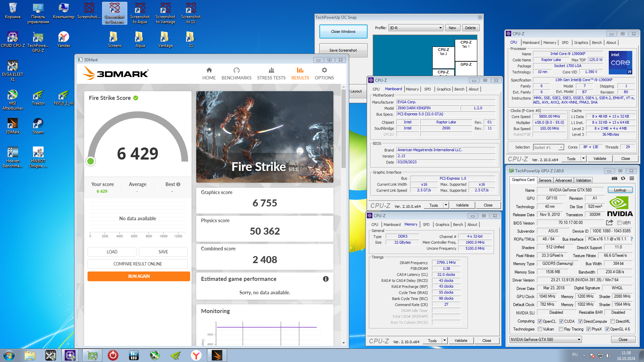Image resolution: width=644 pixels, height=362 pixels.
Task: Click CPU-Z Tab 2 layout box in OC Snap
Action: 443,57
